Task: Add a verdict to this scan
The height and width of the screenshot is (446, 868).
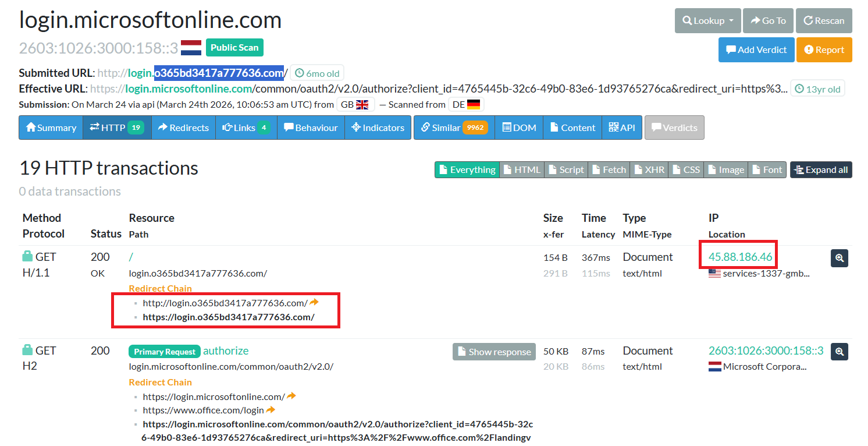Action: click(x=756, y=49)
